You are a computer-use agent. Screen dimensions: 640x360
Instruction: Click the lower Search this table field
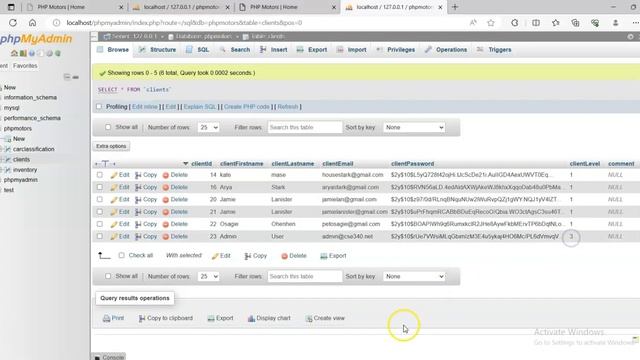click(x=305, y=276)
